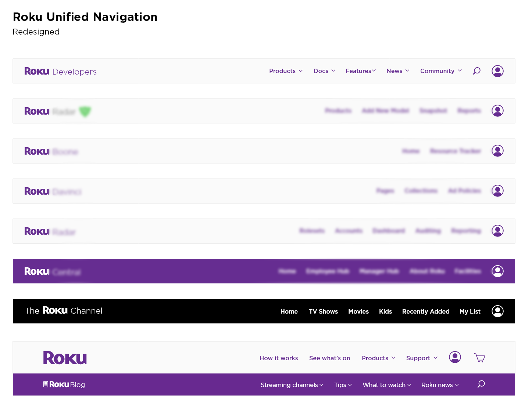Open the account icon in the green shield row
This screenshot has height=419, width=532.
click(497, 111)
